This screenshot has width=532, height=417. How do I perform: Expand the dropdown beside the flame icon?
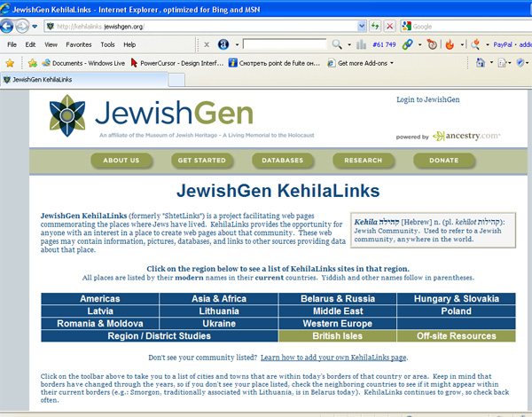coord(462,45)
